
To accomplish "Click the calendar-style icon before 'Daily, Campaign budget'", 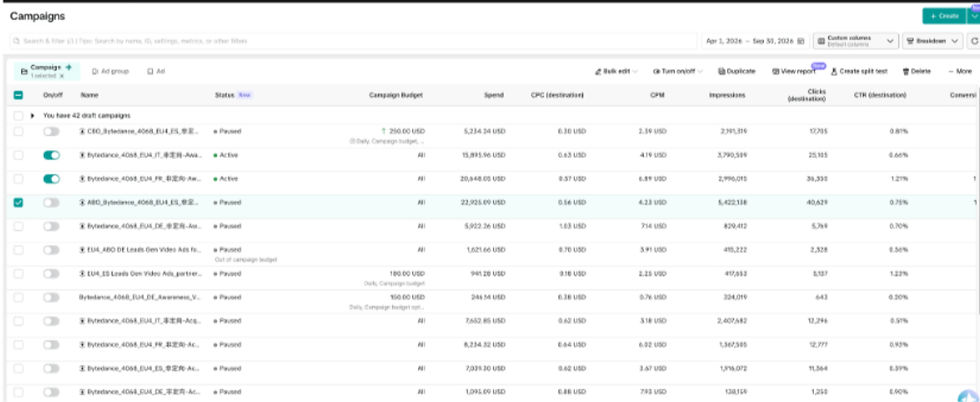I will (351, 141).
